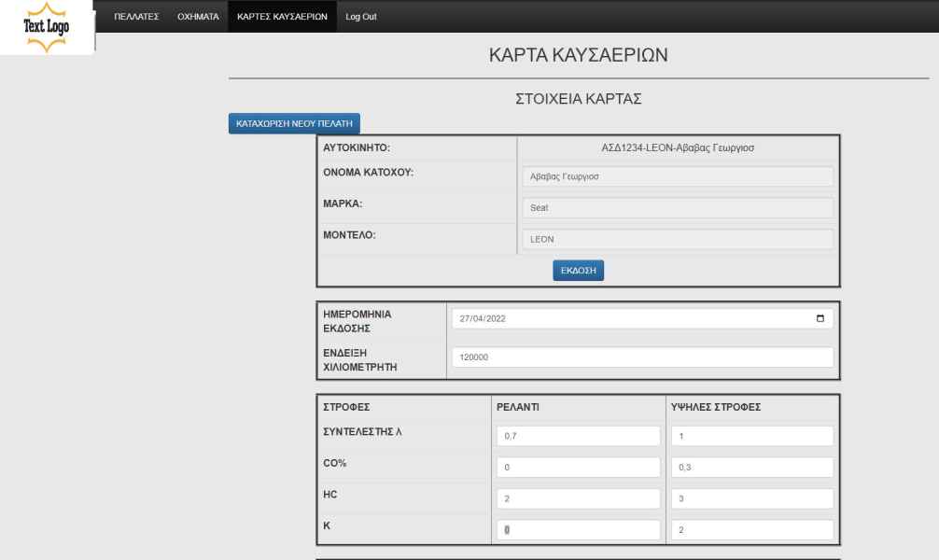
Task: Click the ΟΝΟΜΑ ΚΑΤΟΧΟΥ field
Action: pyautogui.click(x=676, y=177)
